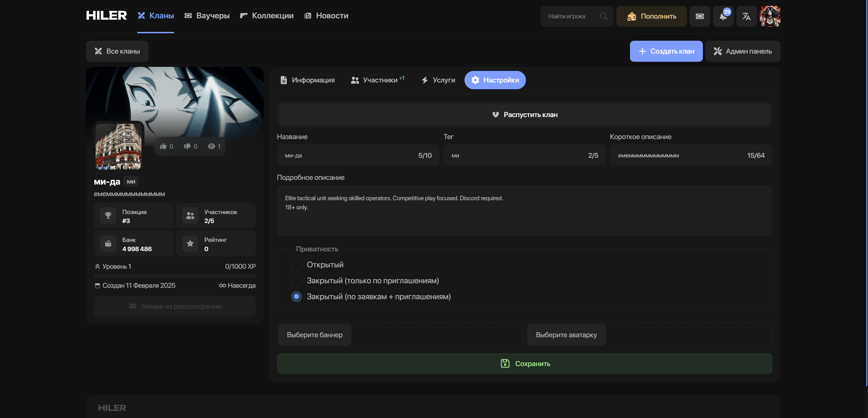This screenshot has width=868, height=418.
Task: Click the Найти игрока search field
Action: click(x=577, y=16)
